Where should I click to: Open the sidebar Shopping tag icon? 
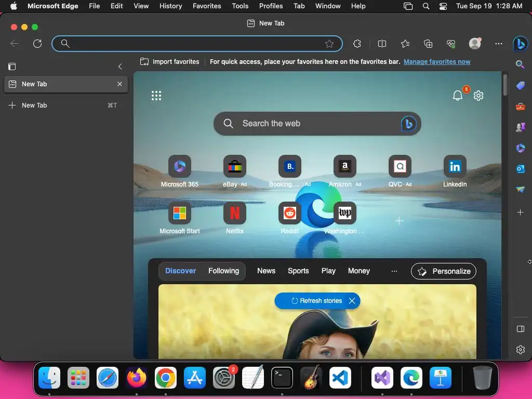[x=520, y=86]
